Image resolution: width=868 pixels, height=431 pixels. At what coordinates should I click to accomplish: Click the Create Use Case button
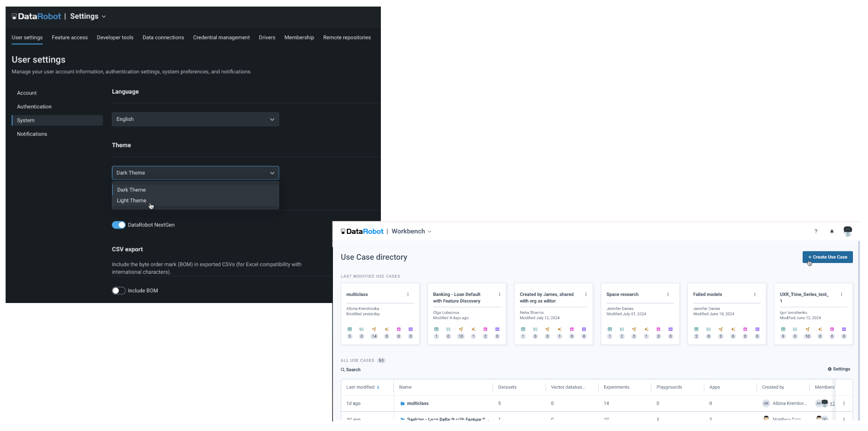(x=828, y=257)
